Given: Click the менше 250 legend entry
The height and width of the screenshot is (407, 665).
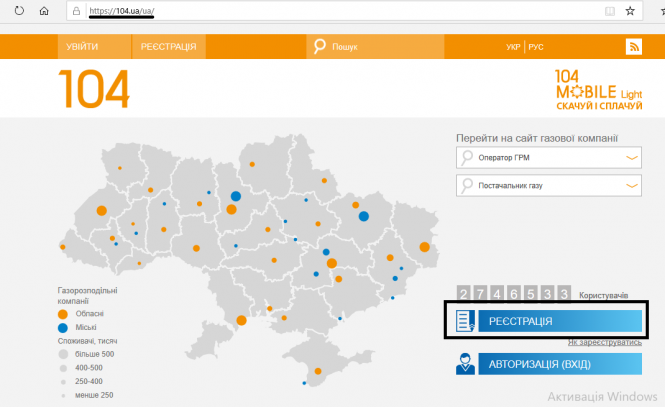Looking at the screenshot, I should pyautogui.click(x=94, y=395).
